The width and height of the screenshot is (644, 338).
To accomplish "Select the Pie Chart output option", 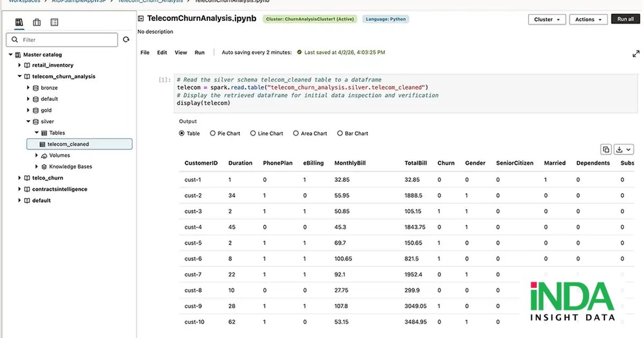I will pos(213,134).
